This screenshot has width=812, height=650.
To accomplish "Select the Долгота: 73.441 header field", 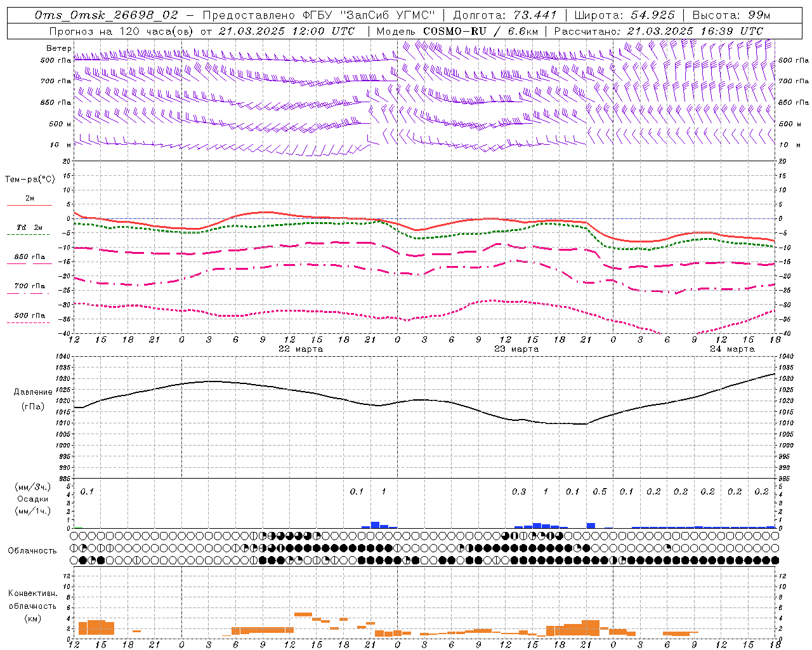I will (x=505, y=15).
